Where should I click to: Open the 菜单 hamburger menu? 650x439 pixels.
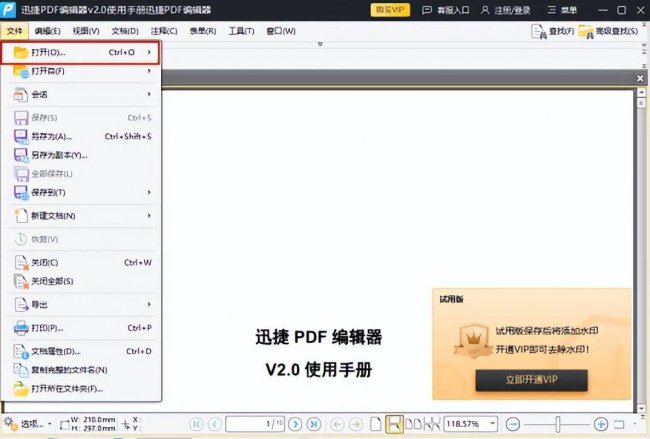point(562,10)
